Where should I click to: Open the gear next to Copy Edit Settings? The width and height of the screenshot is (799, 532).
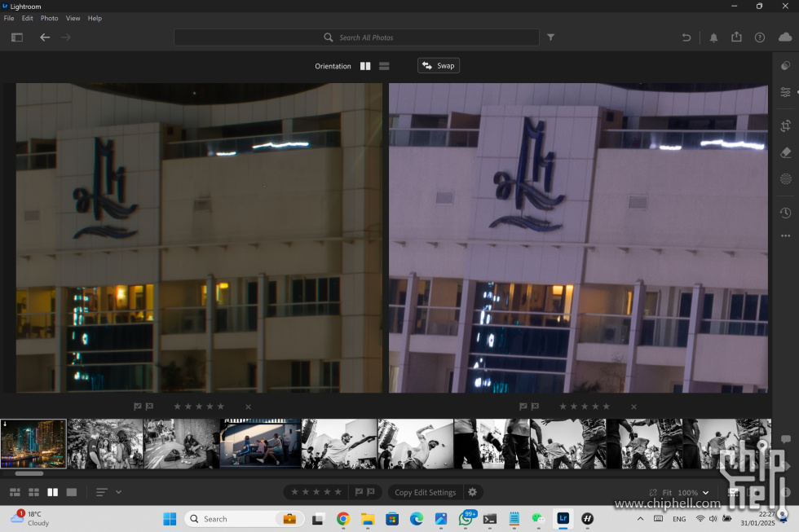472,492
